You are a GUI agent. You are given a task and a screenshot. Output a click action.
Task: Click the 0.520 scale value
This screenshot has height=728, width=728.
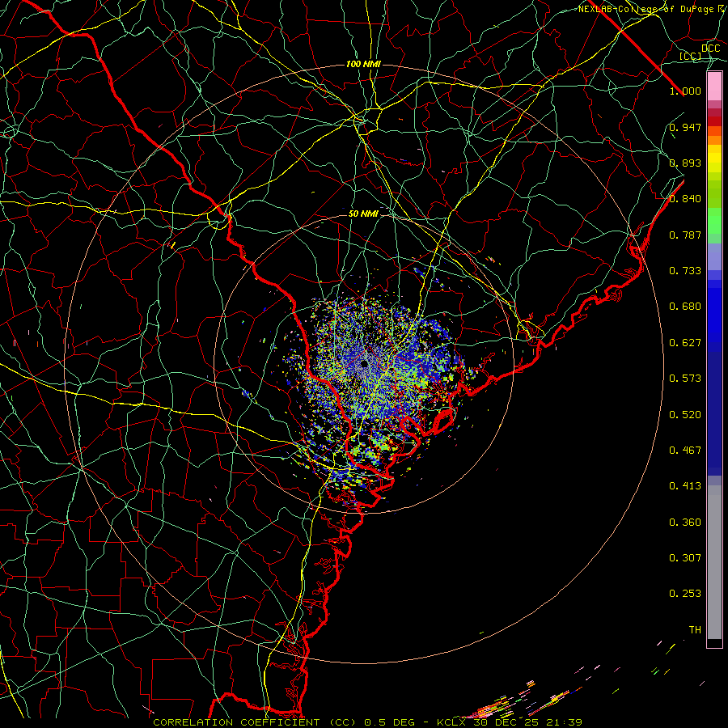pyautogui.click(x=685, y=415)
